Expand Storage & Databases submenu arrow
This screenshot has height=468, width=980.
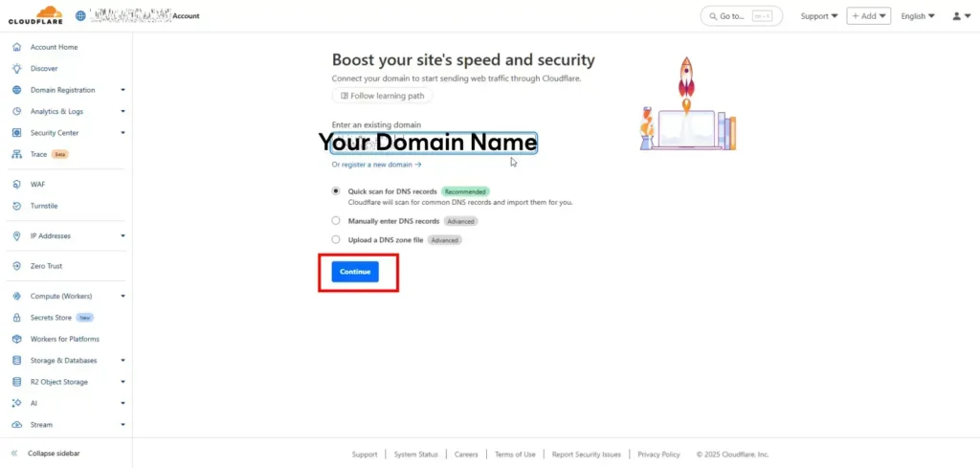(x=123, y=361)
